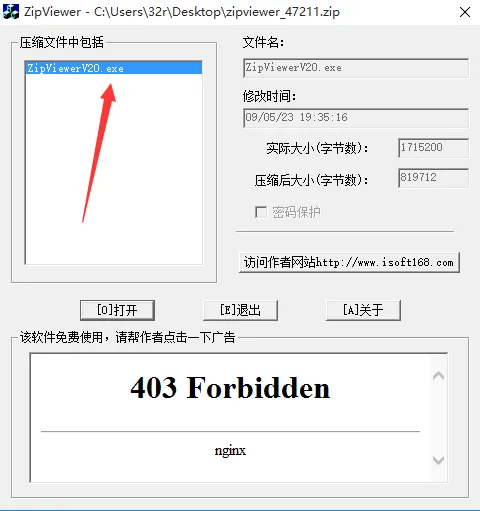Close the ZipViewer window
This screenshot has width=480, height=511.
point(465,12)
